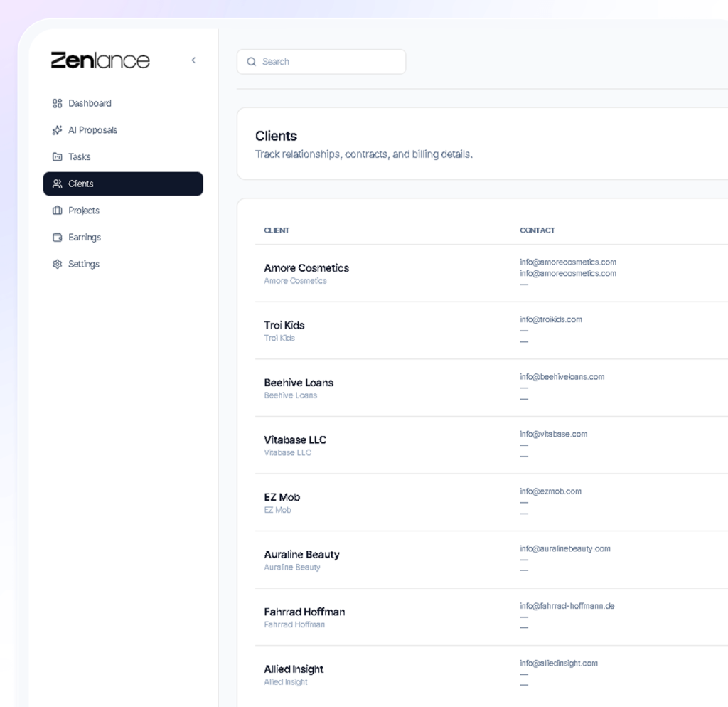Go to the Earnings section
728x707 pixels.
tap(85, 238)
